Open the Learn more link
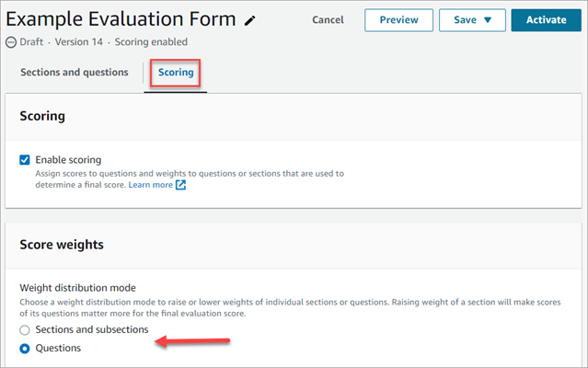 pos(150,185)
